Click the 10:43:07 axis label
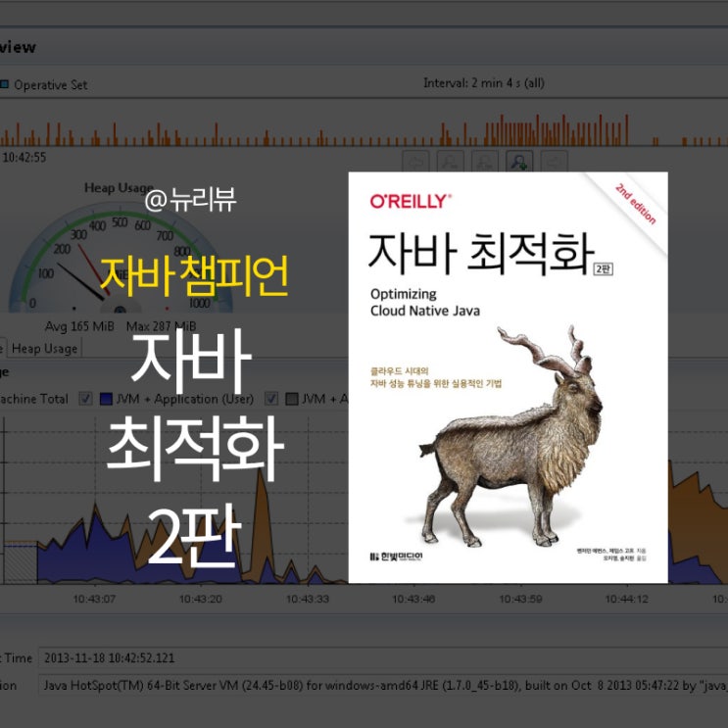Image resolution: width=728 pixels, height=728 pixels. 94,599
